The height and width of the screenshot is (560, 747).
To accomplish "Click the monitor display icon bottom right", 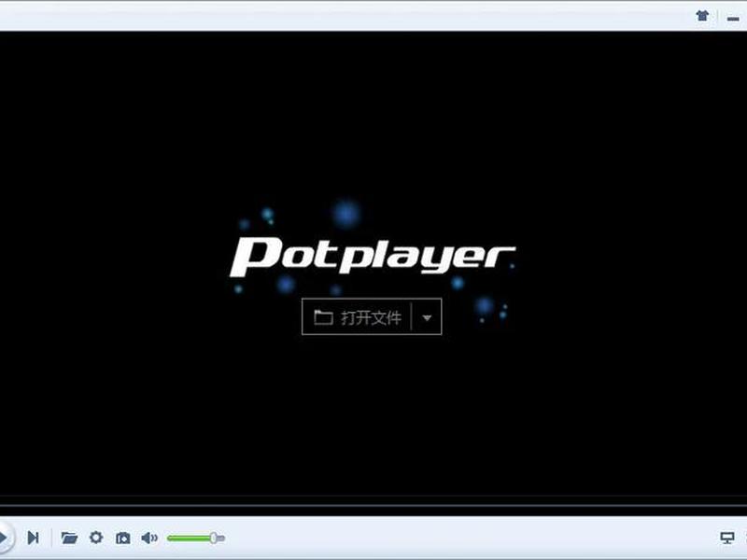I will 727,539.
